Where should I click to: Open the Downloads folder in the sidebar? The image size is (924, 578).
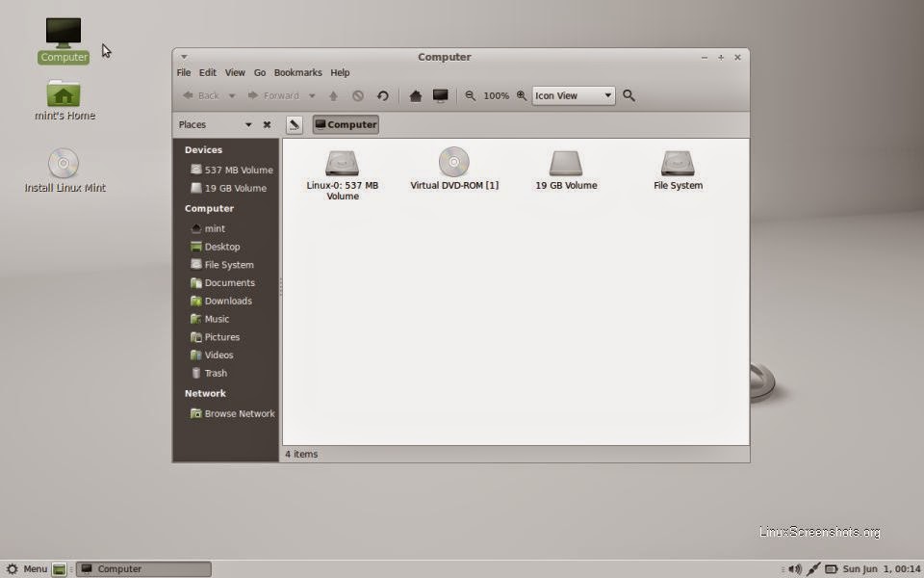[228, 301]
